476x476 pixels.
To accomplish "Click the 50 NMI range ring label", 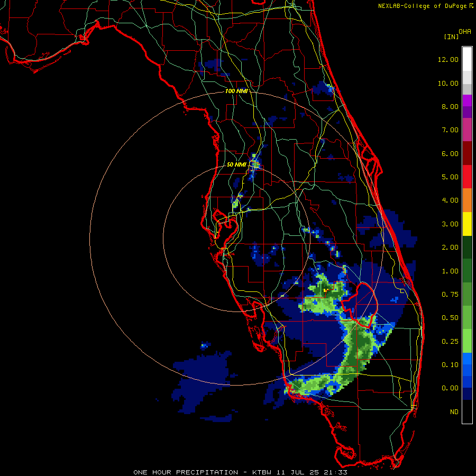I will pos(236,164).
